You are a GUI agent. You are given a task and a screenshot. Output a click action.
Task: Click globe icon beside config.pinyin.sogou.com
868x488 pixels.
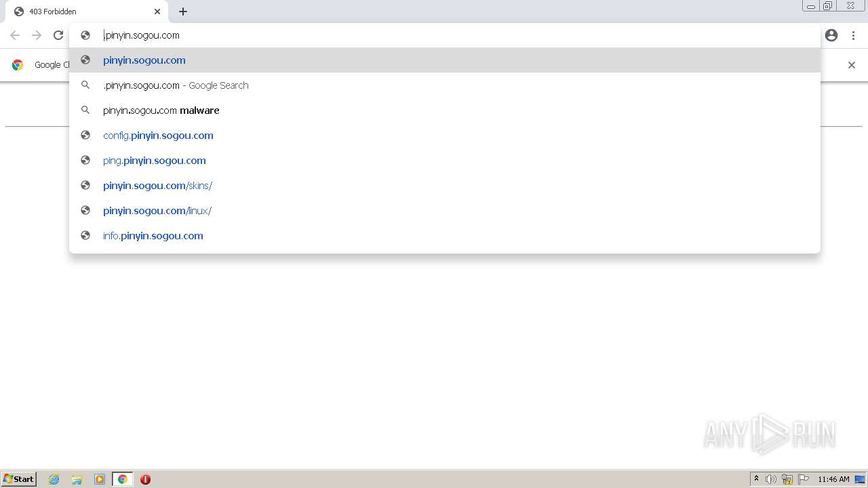(85, 136)
